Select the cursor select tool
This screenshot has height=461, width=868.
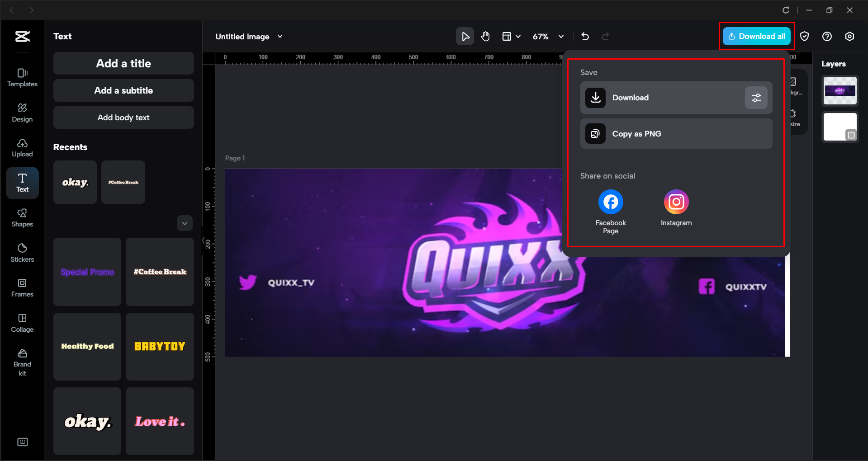(465, 36)
